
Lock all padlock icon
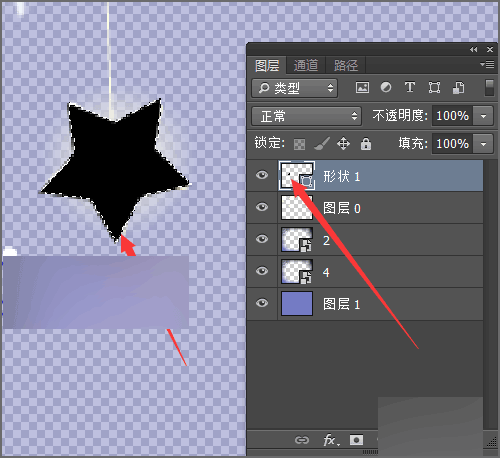pyautogui.click(x=366, y=144)
